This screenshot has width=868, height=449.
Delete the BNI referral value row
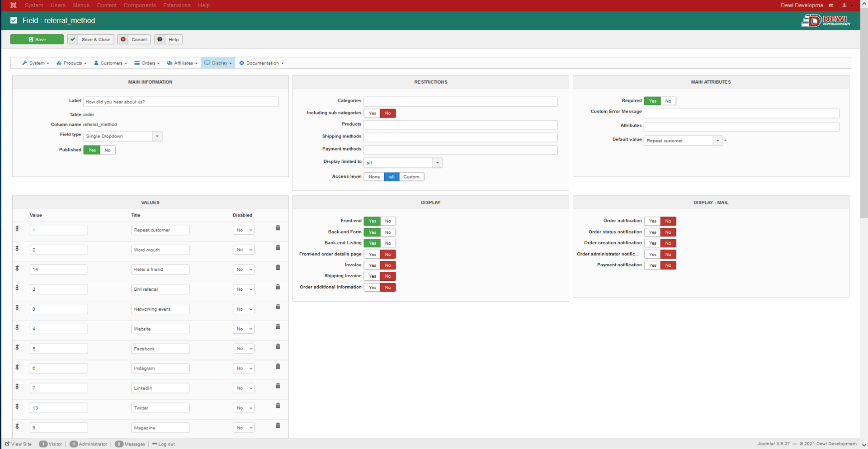[x=278, y=287]
